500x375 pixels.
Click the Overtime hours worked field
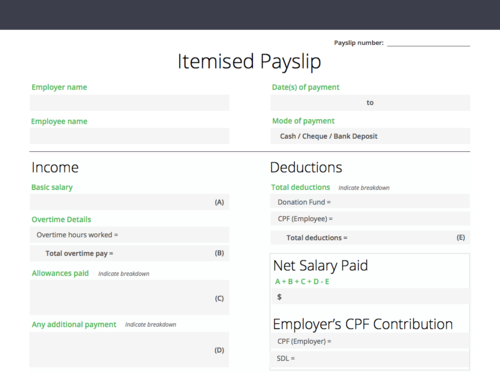click(130, 235)
